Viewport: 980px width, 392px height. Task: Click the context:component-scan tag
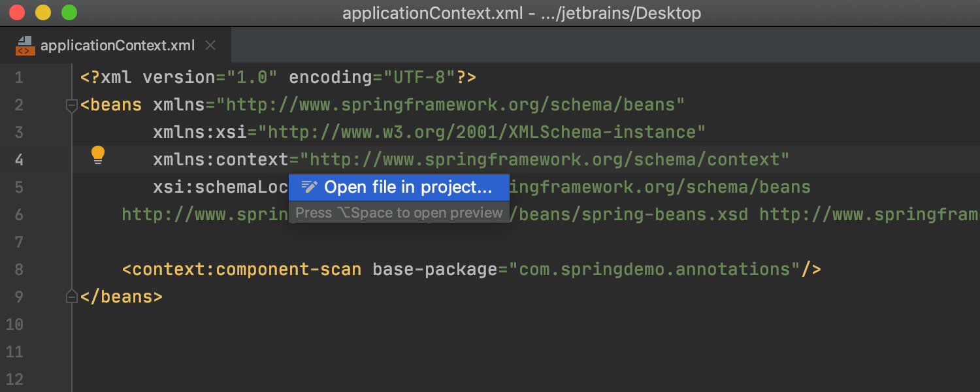242,270
